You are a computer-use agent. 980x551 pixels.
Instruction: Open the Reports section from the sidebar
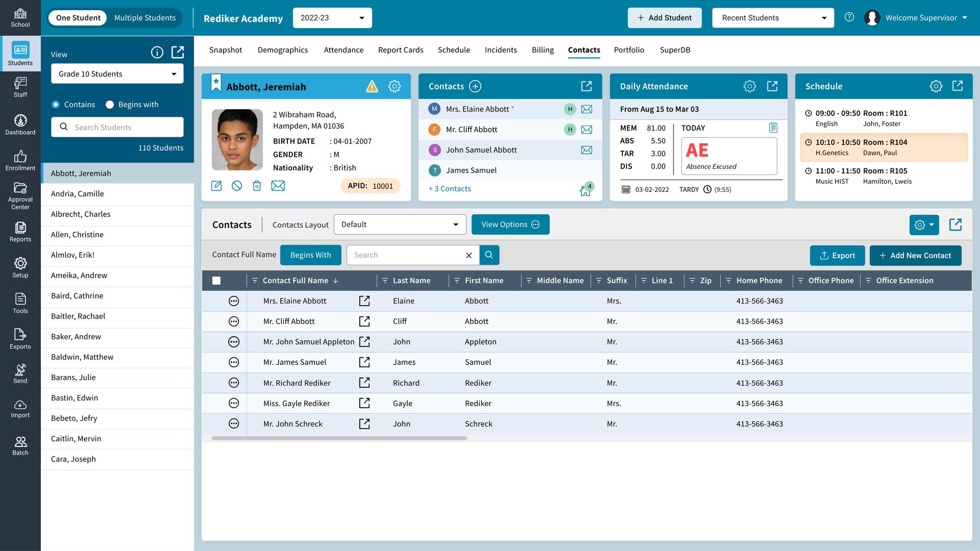(20, 232)
